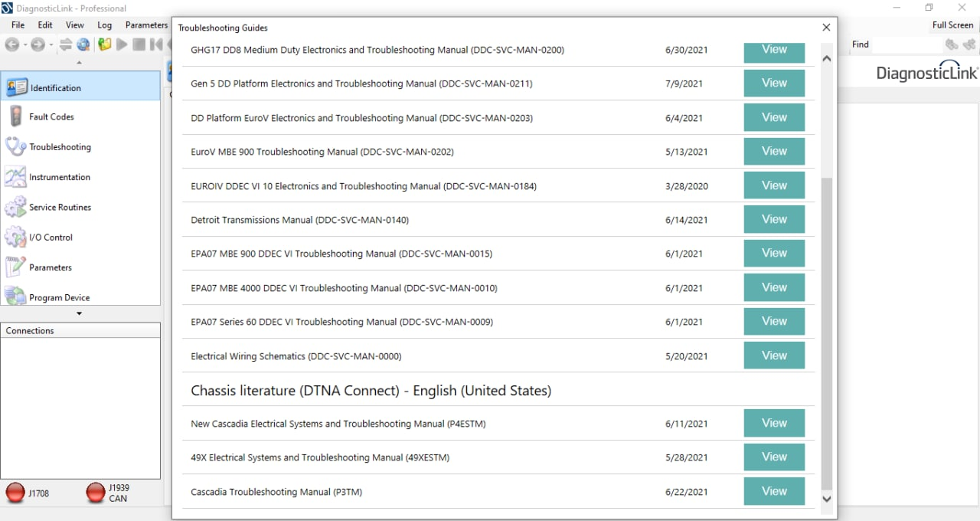The height and width of the screenshot is (521, 980).
Task: Click the skip-to-start log playback icon
Action: click(156, 44)
